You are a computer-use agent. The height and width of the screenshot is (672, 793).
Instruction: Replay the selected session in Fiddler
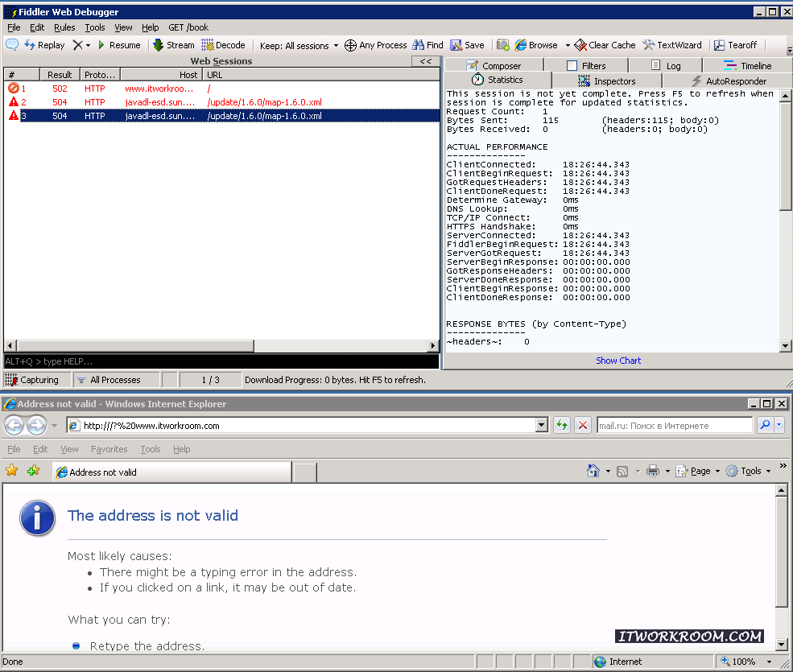pos(44,45)
